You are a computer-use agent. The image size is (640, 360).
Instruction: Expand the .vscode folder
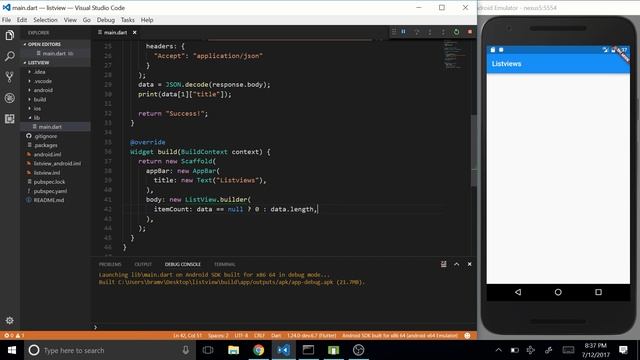point(56,81)
